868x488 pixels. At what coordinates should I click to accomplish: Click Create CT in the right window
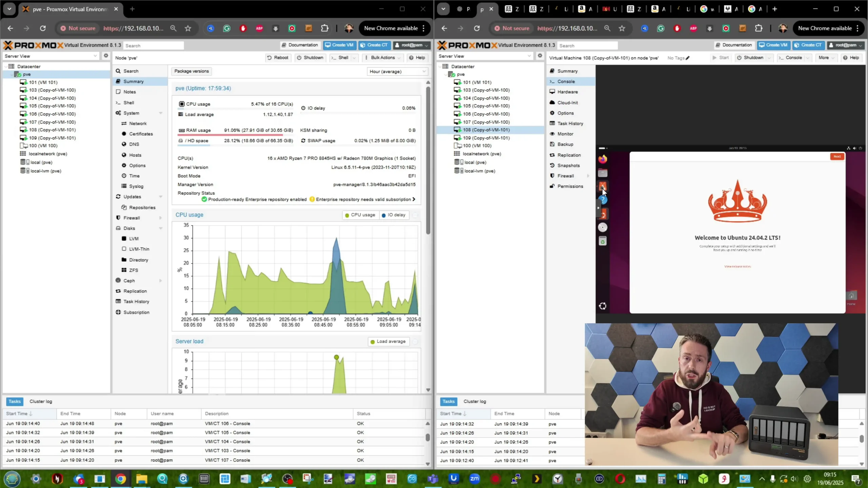point(808,45)
